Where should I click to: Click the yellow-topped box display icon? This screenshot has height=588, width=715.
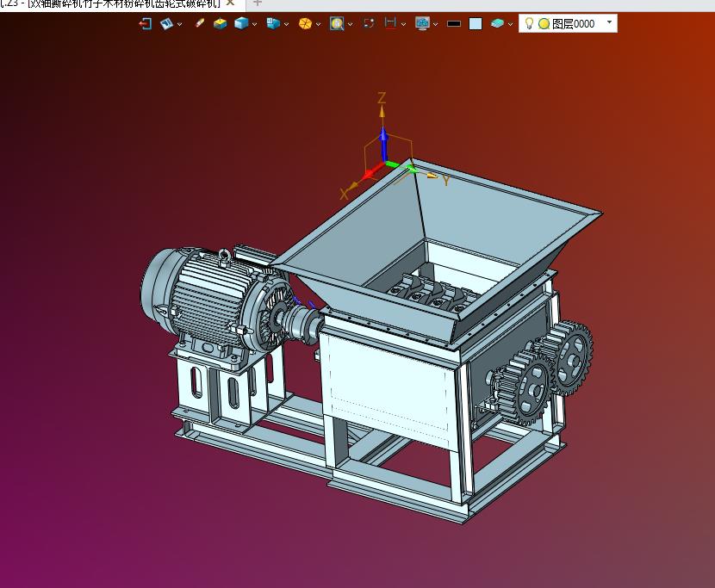[221, 23]
